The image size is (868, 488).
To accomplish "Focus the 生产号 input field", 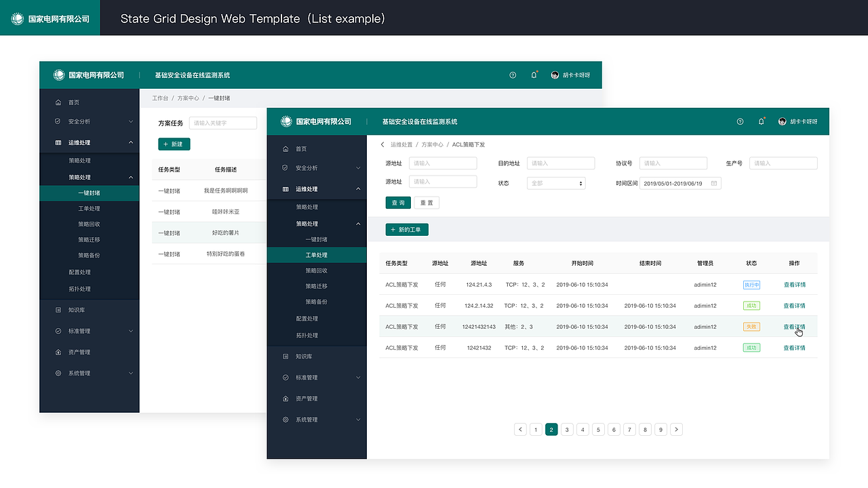I will 783,163.
